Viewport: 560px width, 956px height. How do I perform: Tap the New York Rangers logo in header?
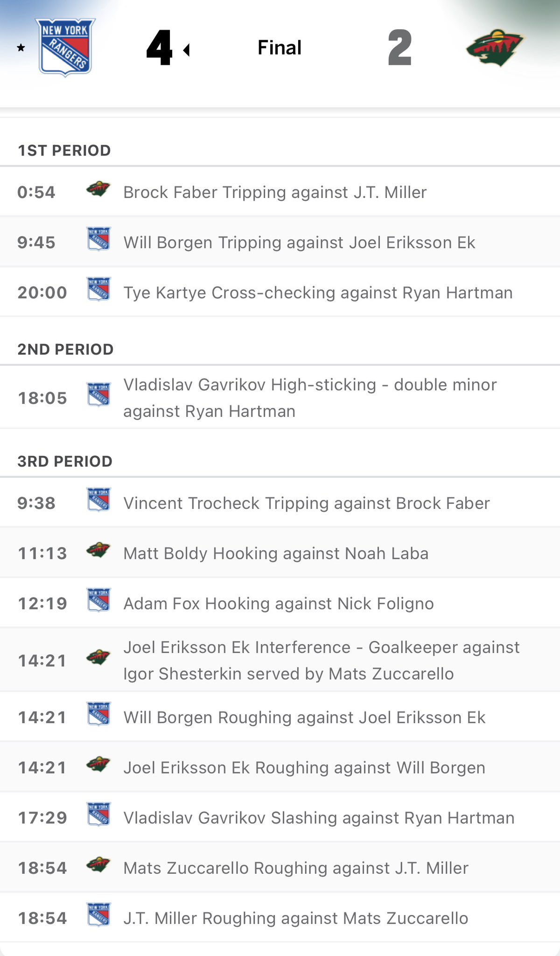click(x=66, y=47)
